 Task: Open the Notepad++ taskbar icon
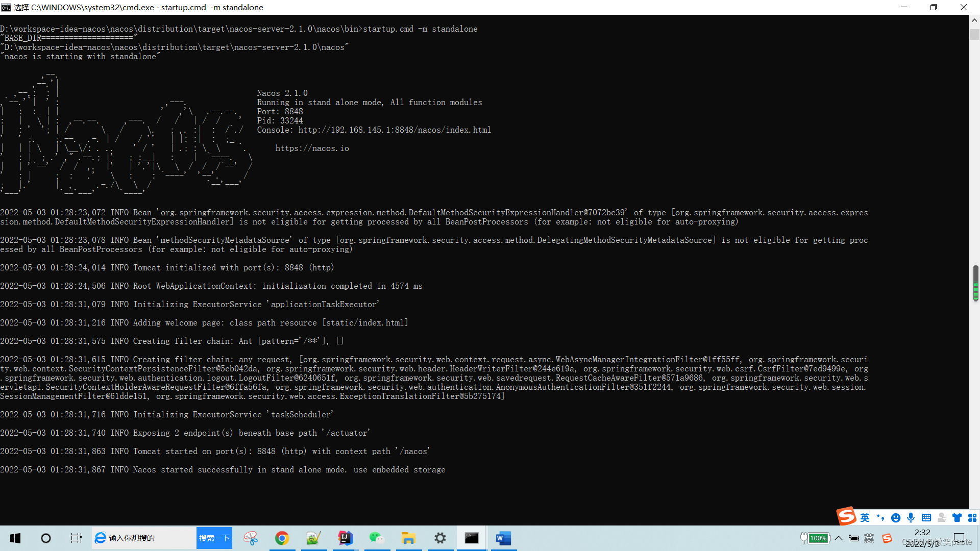tap(313, 538)
